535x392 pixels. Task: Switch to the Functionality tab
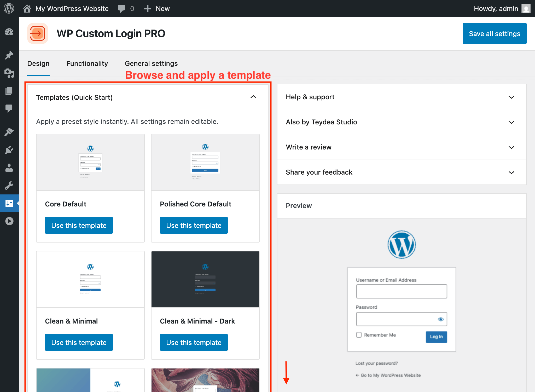coord(87,63)
